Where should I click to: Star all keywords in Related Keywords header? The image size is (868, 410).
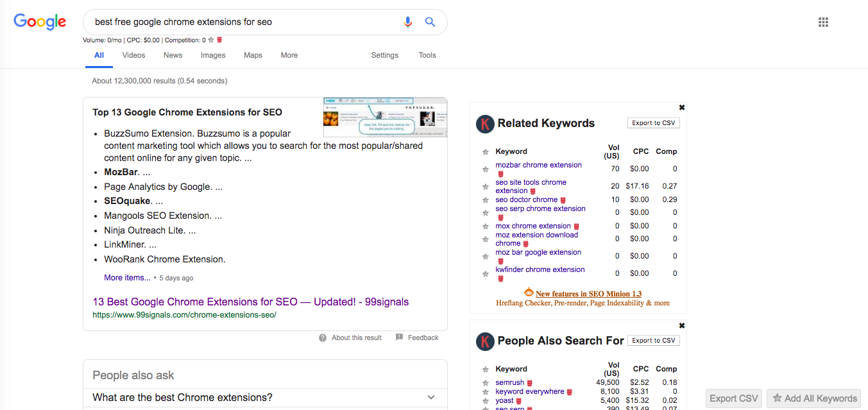[x=486, y=152]
